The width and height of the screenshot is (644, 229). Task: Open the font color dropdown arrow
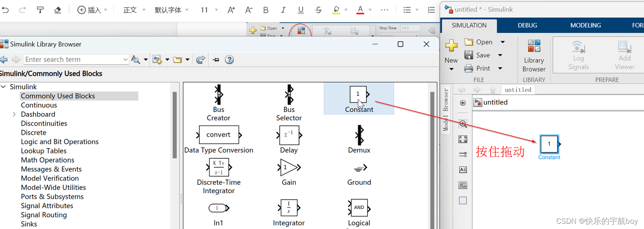(x=370, y=10)
